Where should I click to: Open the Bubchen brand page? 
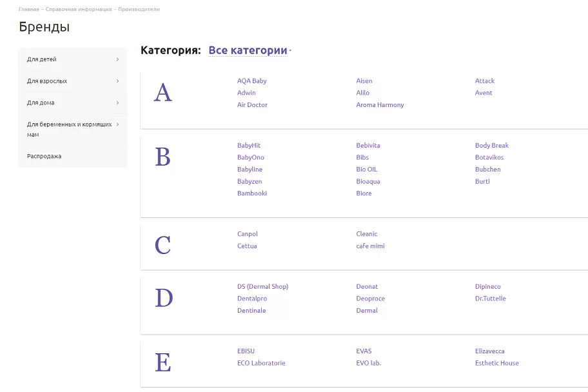coord(487,169)
